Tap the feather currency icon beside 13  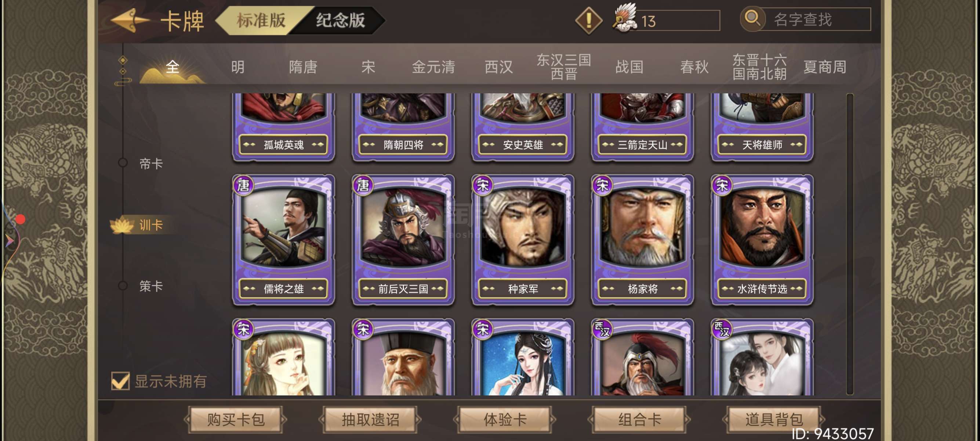click(625, 18)
